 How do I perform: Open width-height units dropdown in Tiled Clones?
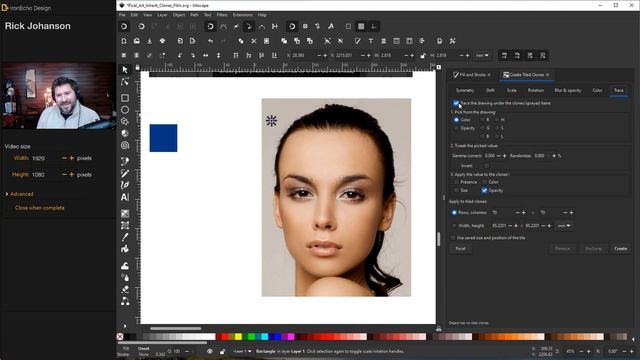[564, 226]
